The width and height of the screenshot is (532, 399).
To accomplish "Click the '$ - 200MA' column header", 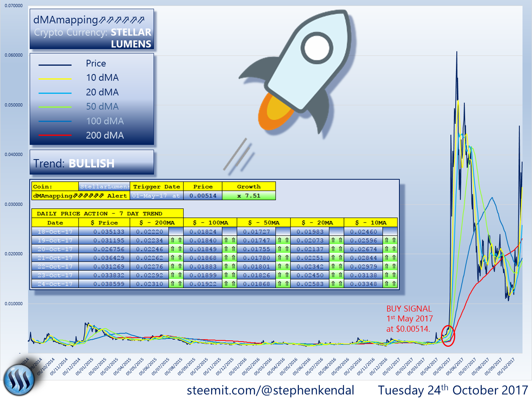I will click(x=157, y=223).
